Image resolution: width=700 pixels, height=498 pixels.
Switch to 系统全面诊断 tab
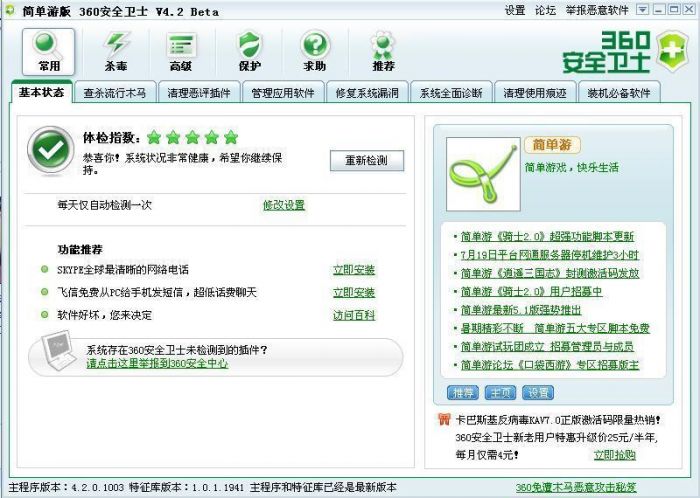(x=451, y=93)
